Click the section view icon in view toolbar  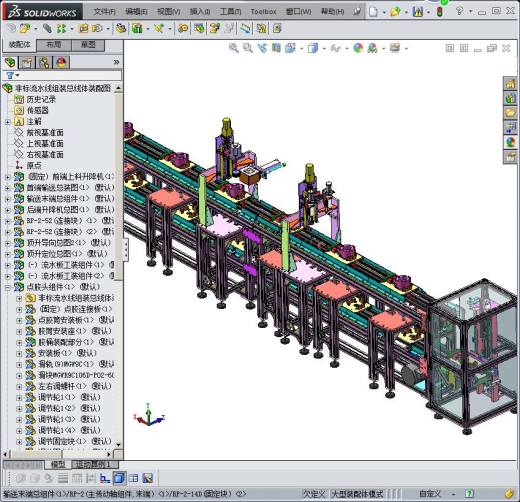[276, 48]
